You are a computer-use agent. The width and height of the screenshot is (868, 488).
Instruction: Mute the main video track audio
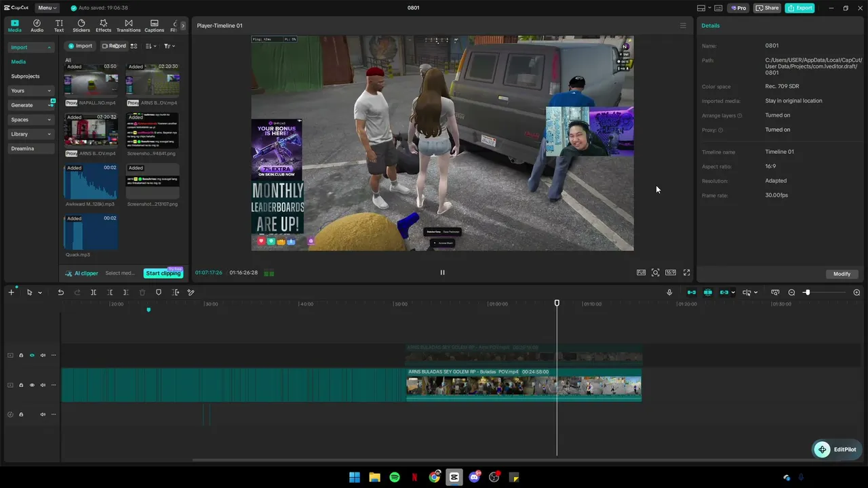43,385
